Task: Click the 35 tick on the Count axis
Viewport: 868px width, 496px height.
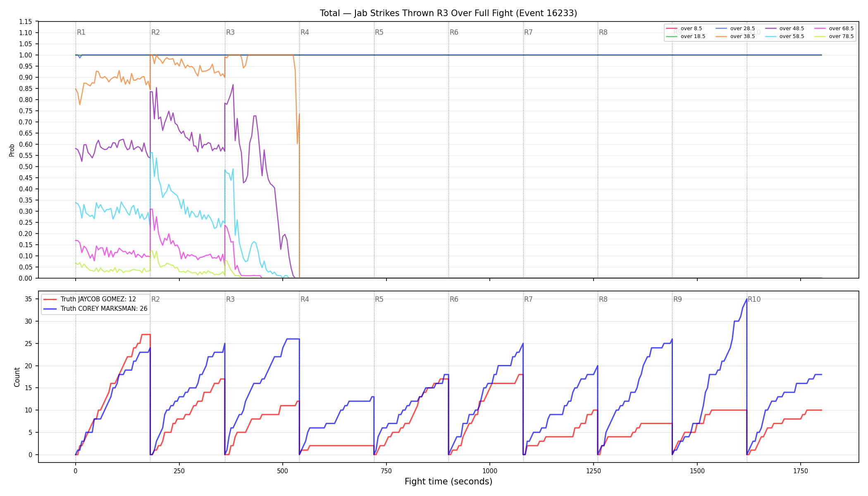Action: [28, 299]
